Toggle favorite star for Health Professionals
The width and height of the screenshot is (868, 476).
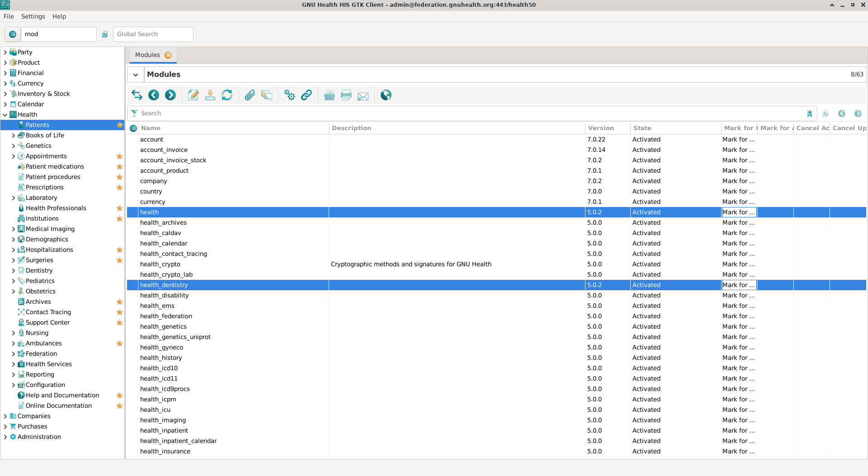pyautogui.click(x=120, y=208)
